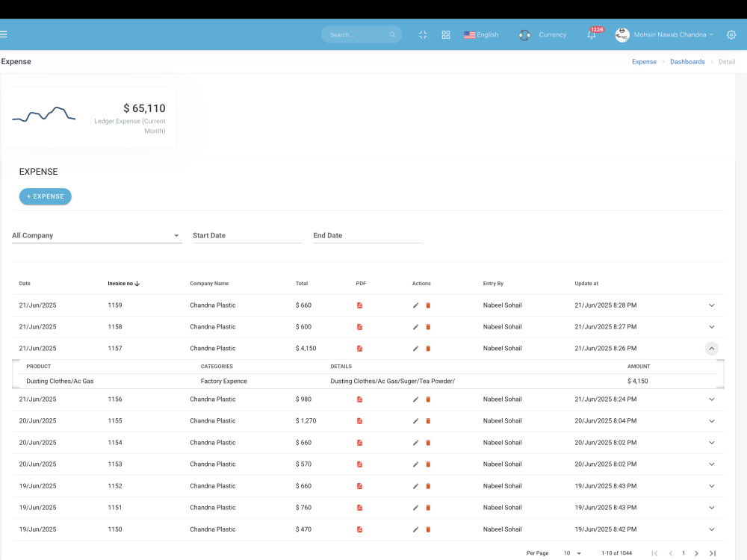Edit invoice 1153 with pencil icon
Image resolution: width=747 pixels, height=560 pixels.
pos(415,464)
